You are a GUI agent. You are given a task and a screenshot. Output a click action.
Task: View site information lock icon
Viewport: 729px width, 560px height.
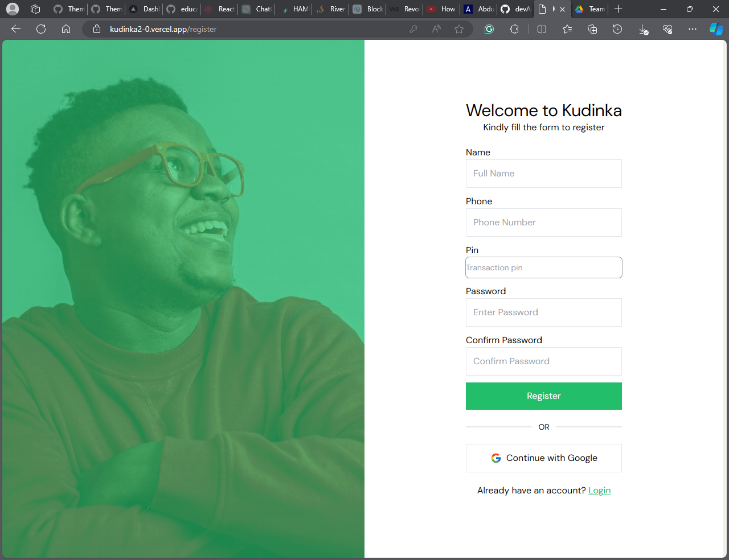(97, 29)
